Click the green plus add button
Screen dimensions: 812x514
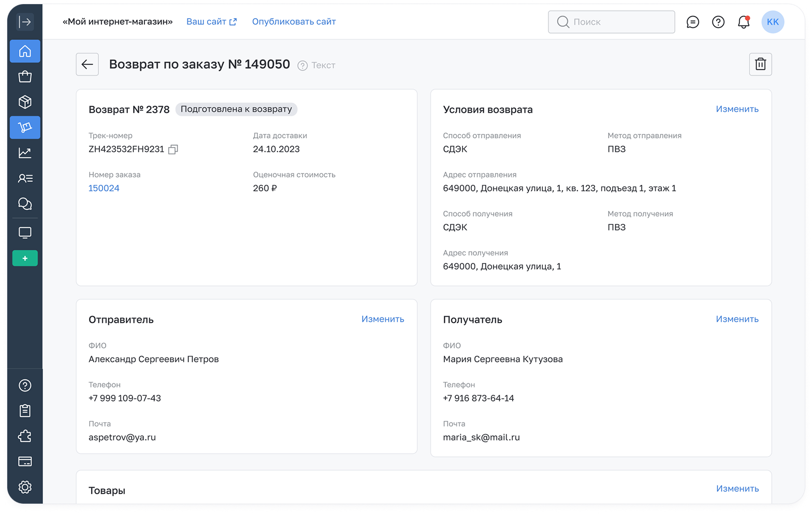click(x=25, y=258)
